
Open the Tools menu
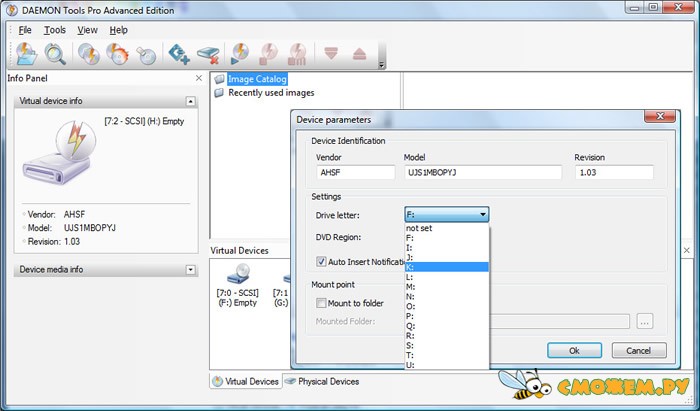(55, 30)
